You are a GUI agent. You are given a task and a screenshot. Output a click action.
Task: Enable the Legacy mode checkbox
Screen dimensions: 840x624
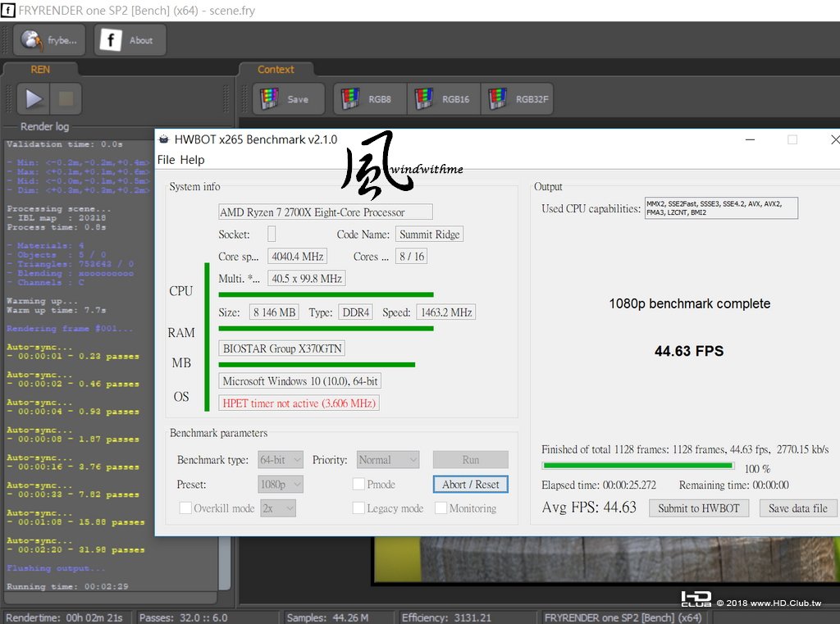359,508
